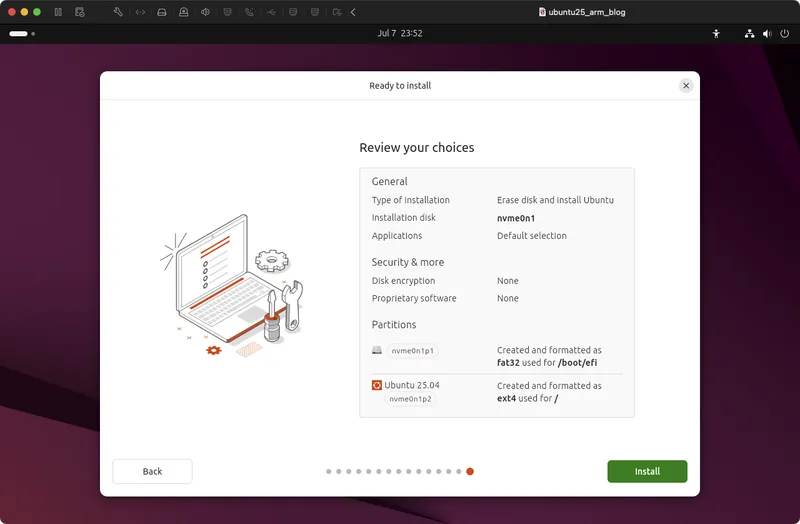Click the laptop and tools illustration

[232, 286]
